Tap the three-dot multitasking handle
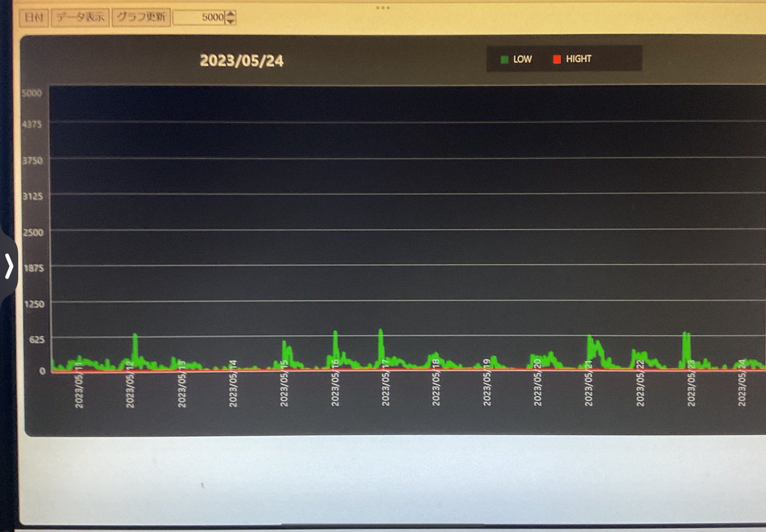 (383, 8)
